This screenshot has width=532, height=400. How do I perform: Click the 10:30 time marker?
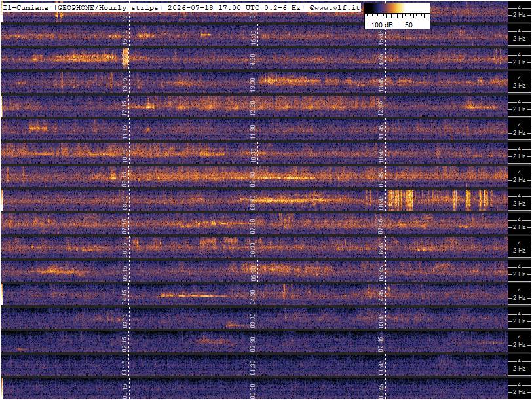[x=253, y=156]
